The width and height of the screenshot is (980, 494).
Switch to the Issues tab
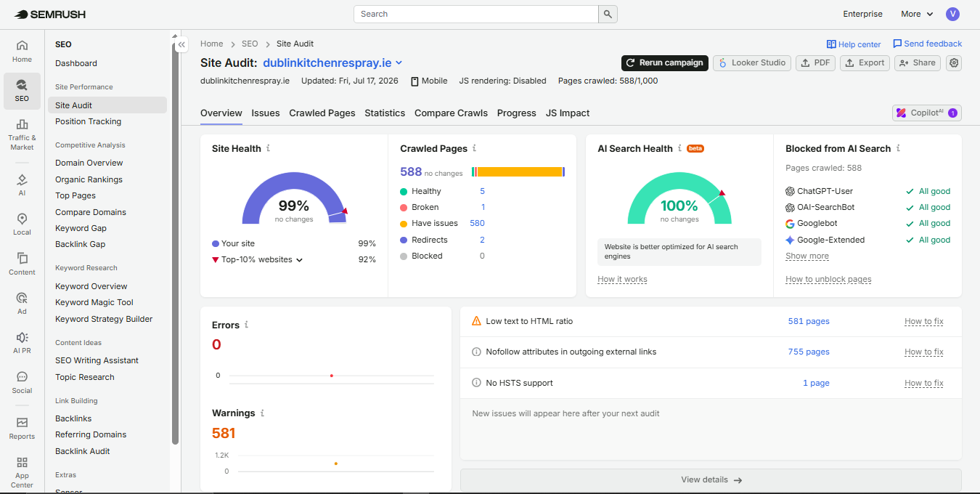point(266,113)
